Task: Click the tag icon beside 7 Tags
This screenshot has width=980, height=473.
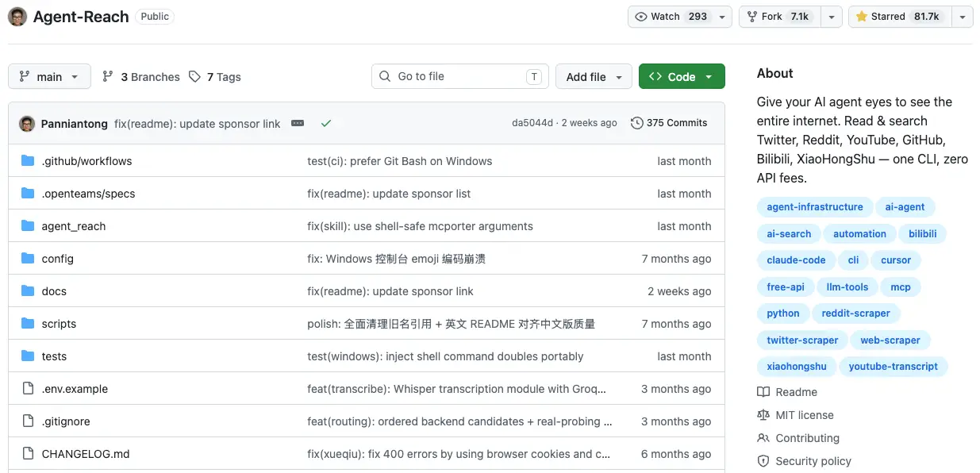Action: (x=194, y=77)
